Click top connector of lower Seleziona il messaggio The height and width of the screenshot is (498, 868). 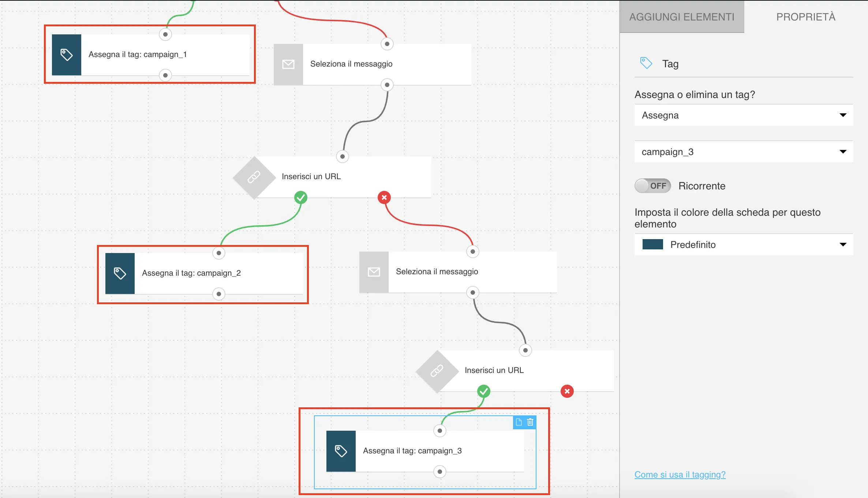click(473, 252)
